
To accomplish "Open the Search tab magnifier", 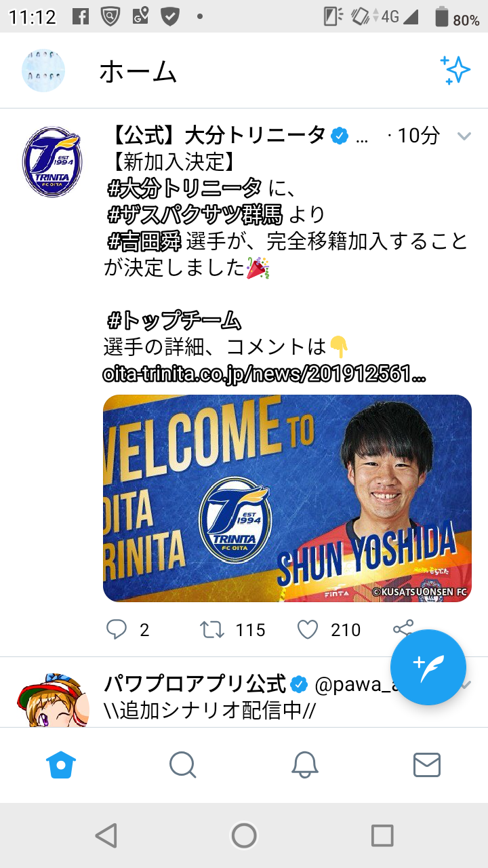I will [182, 765].
